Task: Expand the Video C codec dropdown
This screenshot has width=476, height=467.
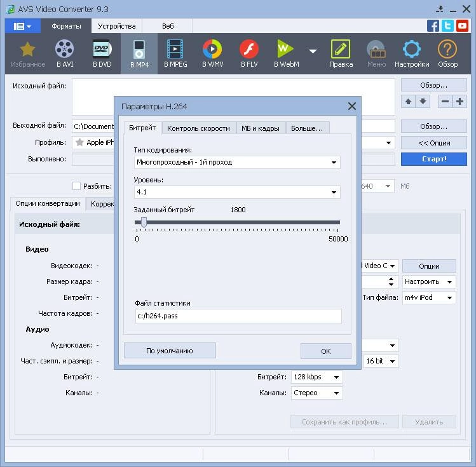Action: coord(392,266)
